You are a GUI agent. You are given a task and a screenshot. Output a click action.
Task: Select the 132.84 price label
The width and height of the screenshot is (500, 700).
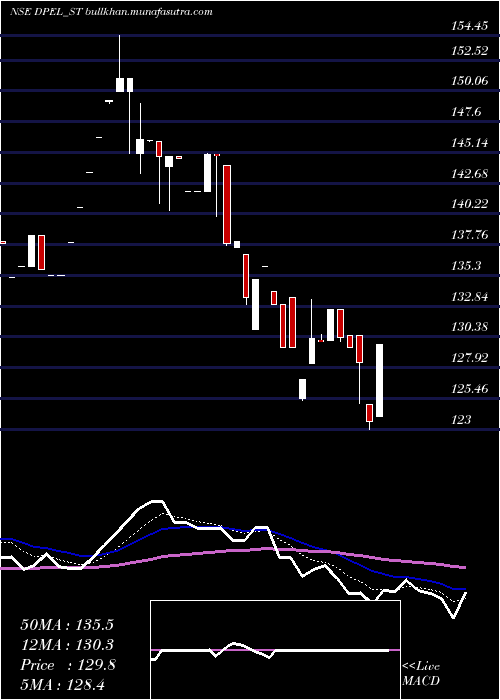pyautogui.click(x=469, y=297)
